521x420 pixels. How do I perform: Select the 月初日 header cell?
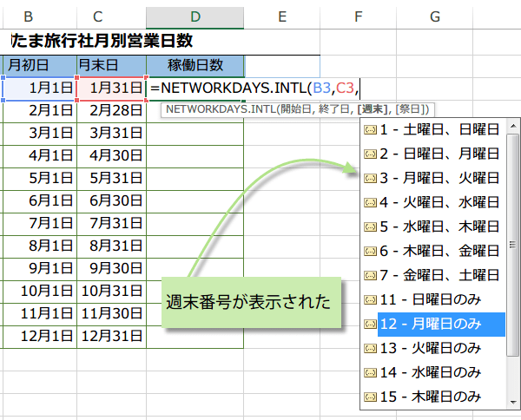40,66
